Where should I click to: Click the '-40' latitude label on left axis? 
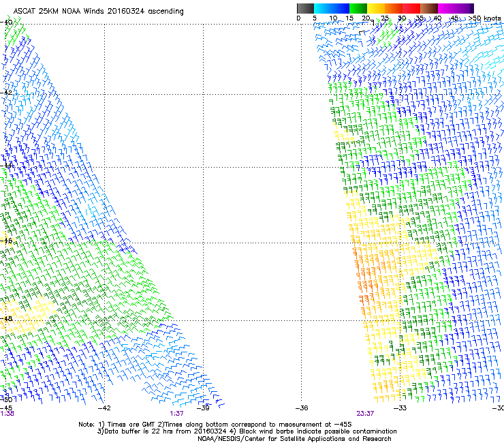[6, 22]
